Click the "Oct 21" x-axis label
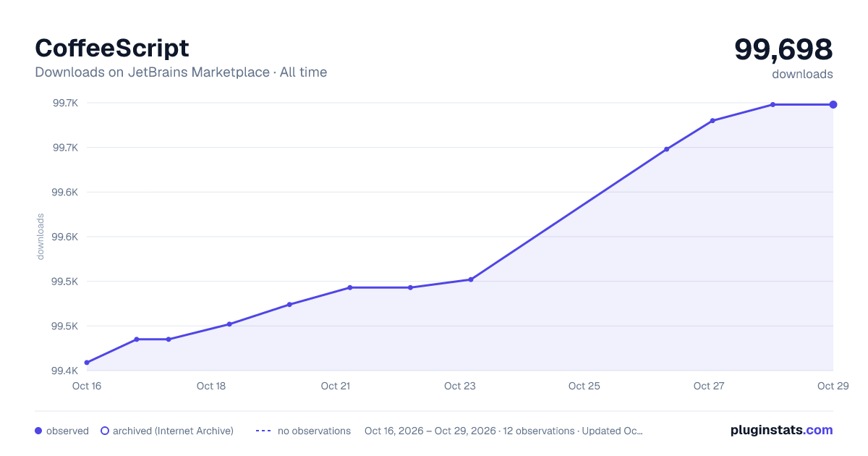The width and height of the screenshot is (868, 456). click(x=336, y=386)
